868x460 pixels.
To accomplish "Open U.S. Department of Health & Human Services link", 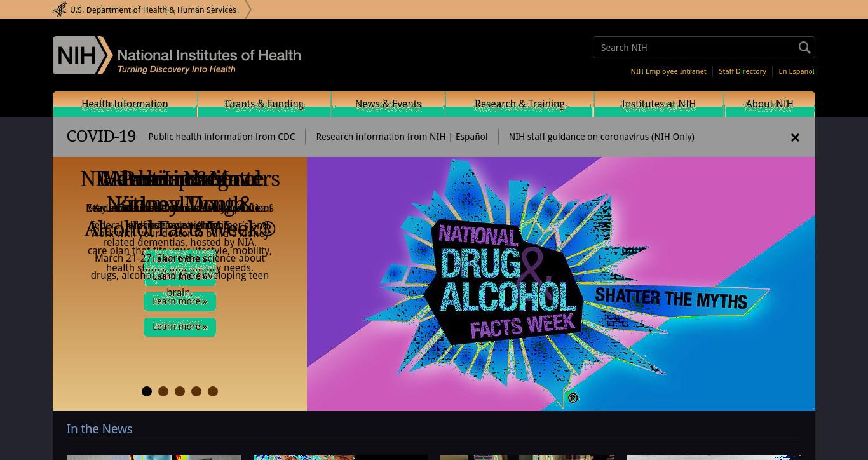I will (153, 10).
